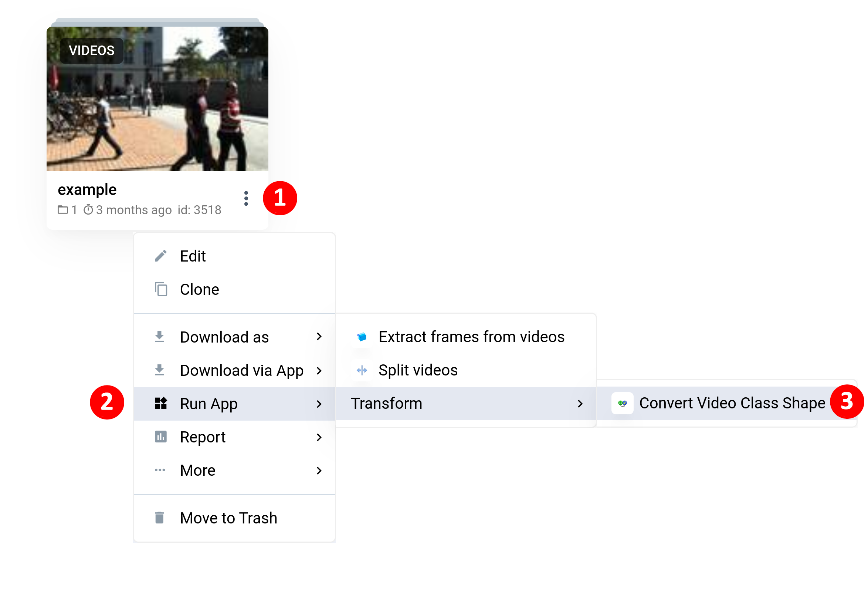Launch Convert Video Class Shape
Screen dimensions: 868x593
726,403
